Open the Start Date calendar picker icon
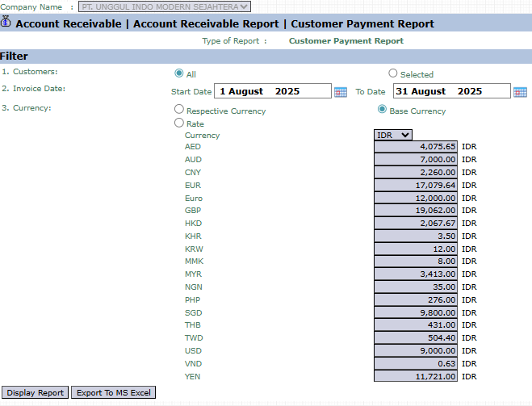Image resolution: width=532 pixels, height=406 pixels. (x=341, y=92)
